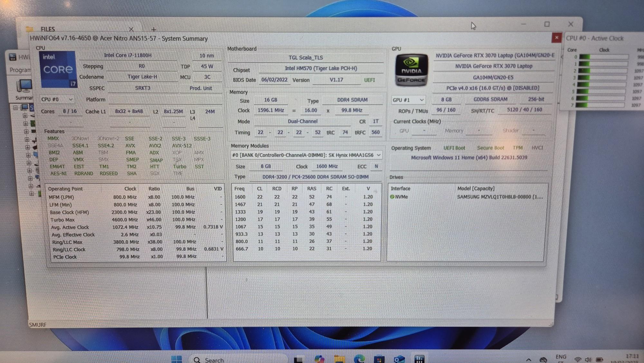644x363 pixels.
Task: Click the NVIDIA GeForce logo
Action: (411, 70)
